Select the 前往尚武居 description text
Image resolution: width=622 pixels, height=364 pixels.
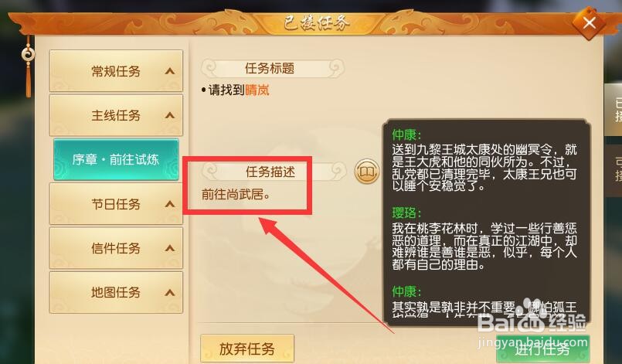[236, 195]
